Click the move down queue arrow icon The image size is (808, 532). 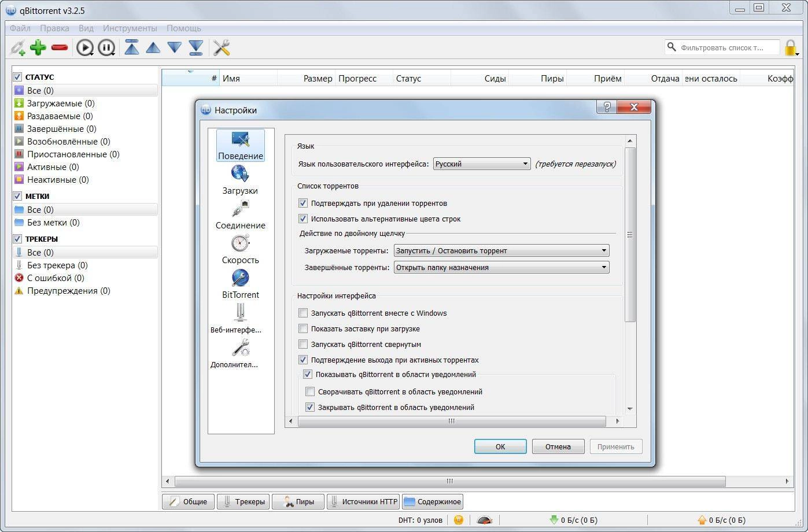coord(175,48)
